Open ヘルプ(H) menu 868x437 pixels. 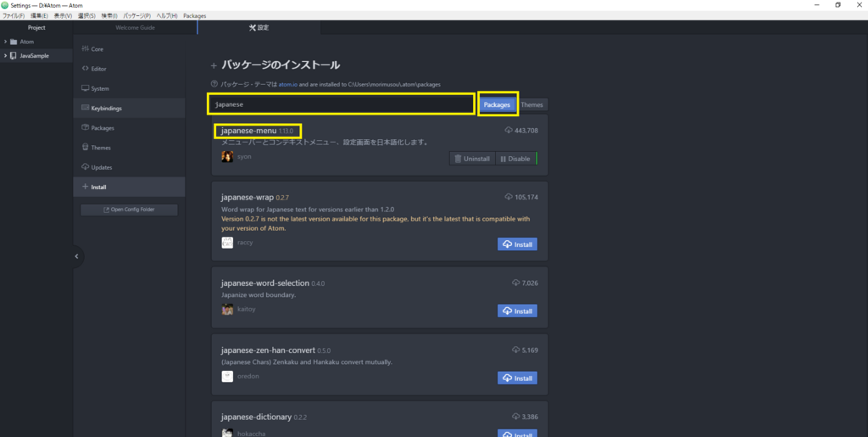click(x=166, y=15)
